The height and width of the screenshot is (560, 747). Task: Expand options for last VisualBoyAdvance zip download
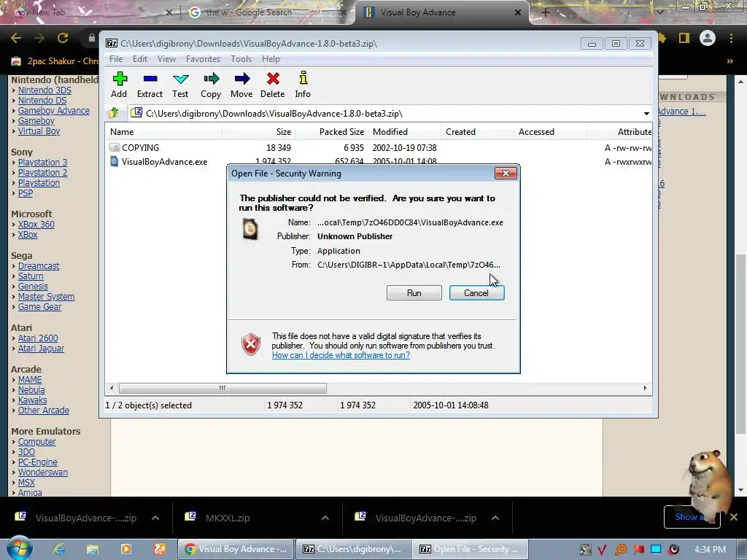coord(495,518)
